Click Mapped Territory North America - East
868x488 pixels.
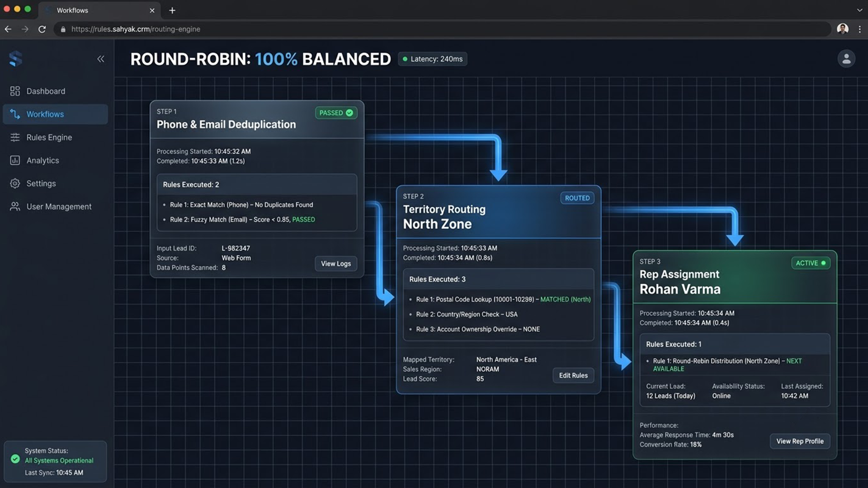tap(506, 360)
